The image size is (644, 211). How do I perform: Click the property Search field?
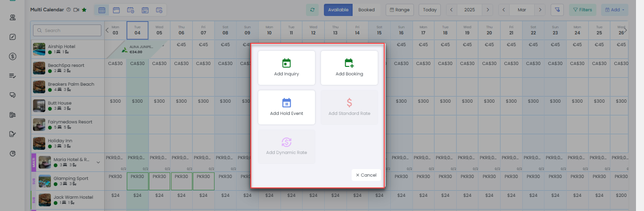[67, 30]
